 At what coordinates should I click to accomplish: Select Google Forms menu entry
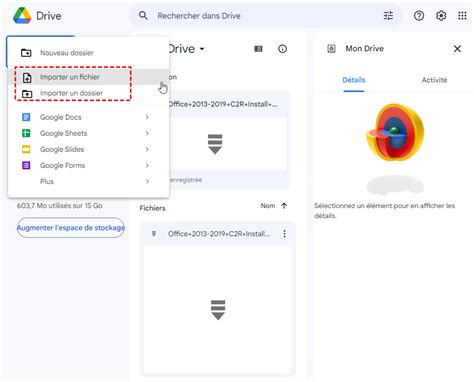[x=89, y=165]
